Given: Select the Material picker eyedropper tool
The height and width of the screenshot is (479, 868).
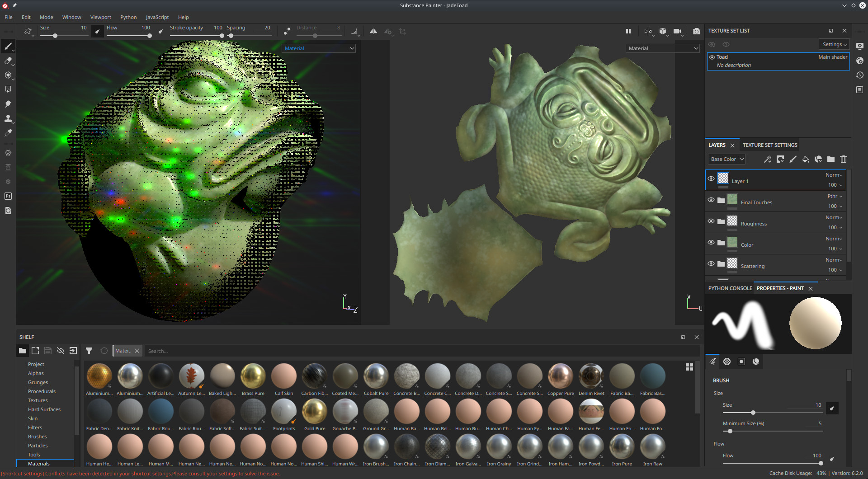Looking at the screenshot, I should coord(8,133).
